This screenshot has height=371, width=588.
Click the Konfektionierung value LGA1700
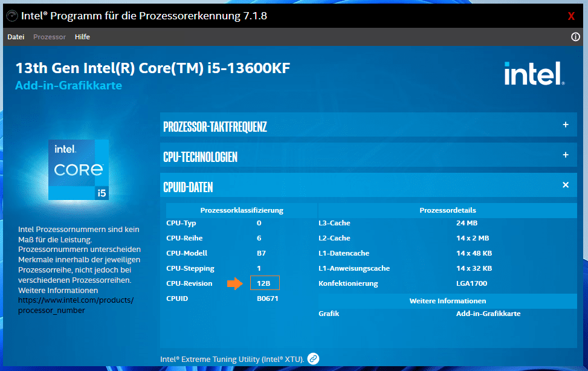[x=472, y=283]
